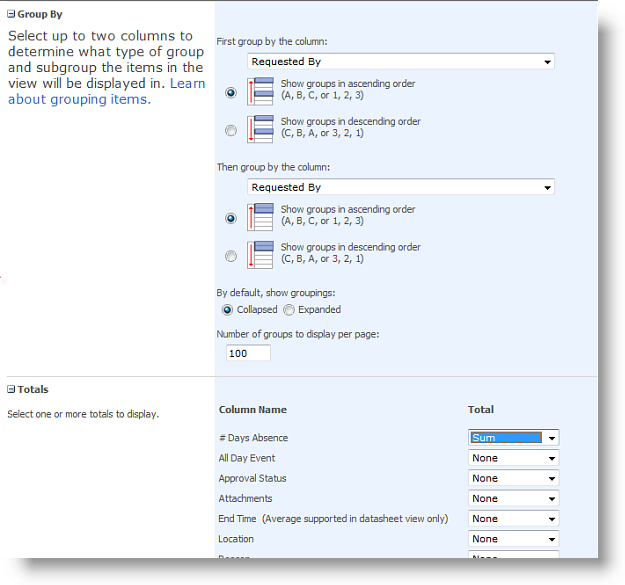This screenshot has height=585, width=625.
Task: Click 'Select one or more totals to display.'
Action: (x=83, y=414)
